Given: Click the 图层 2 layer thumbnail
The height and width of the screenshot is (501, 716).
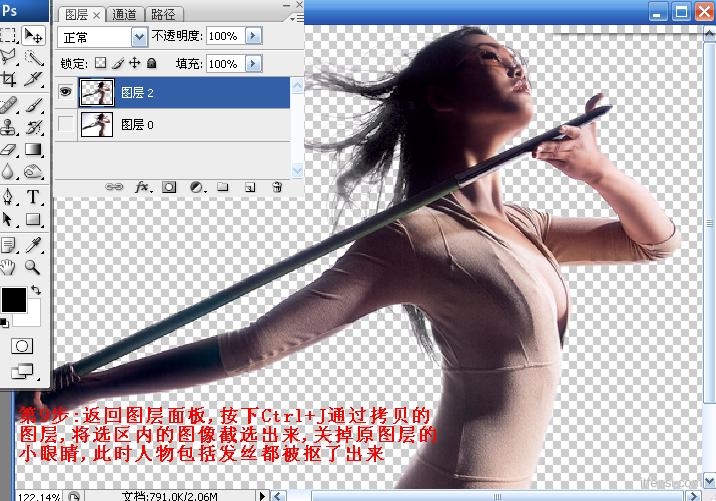Looking at the screenshot, I should click(x=96, y=93).
